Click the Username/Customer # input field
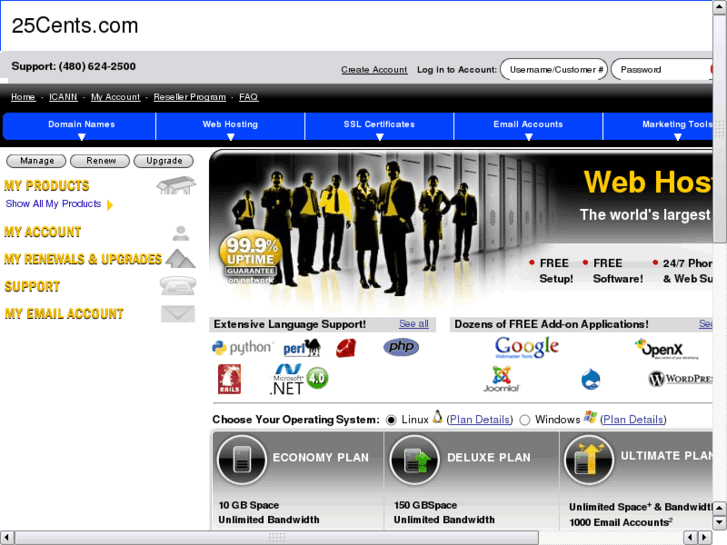Viewport: 727px width, 545px height. 554,70
